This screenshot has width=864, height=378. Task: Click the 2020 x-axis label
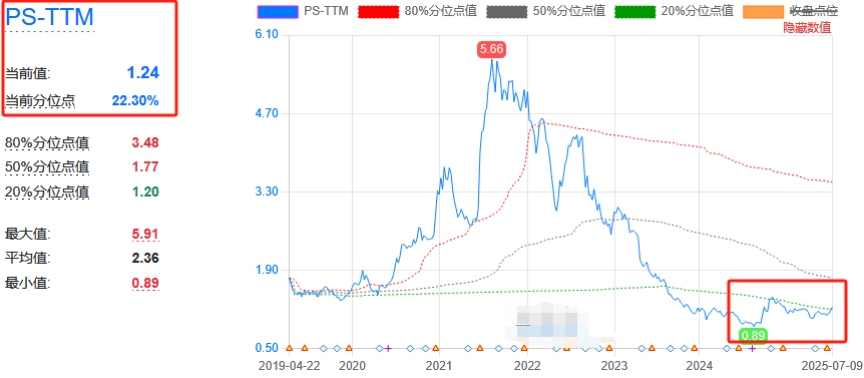(353, 365)
